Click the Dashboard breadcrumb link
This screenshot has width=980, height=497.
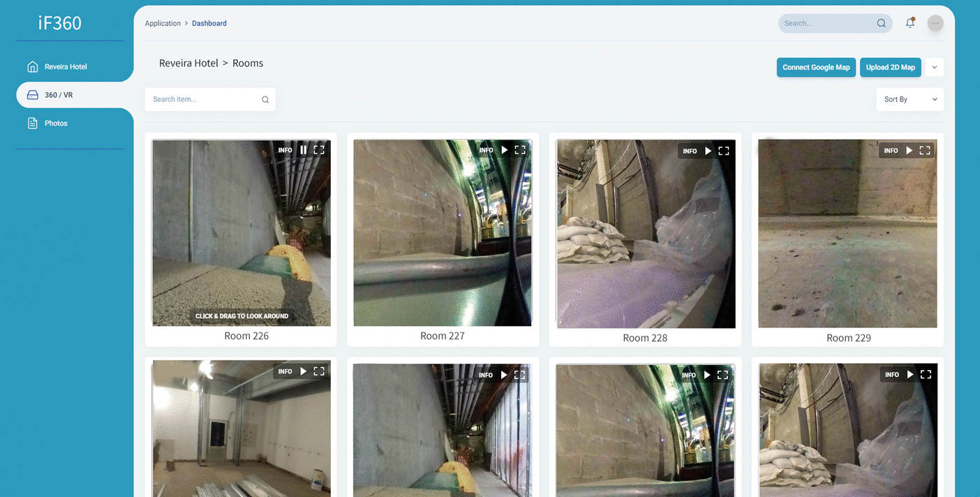[209, 23]
